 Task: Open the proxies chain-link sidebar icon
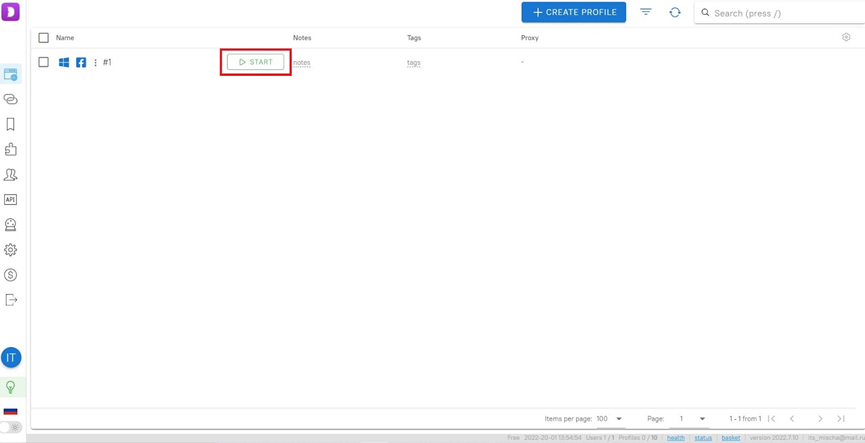point(10,99)
